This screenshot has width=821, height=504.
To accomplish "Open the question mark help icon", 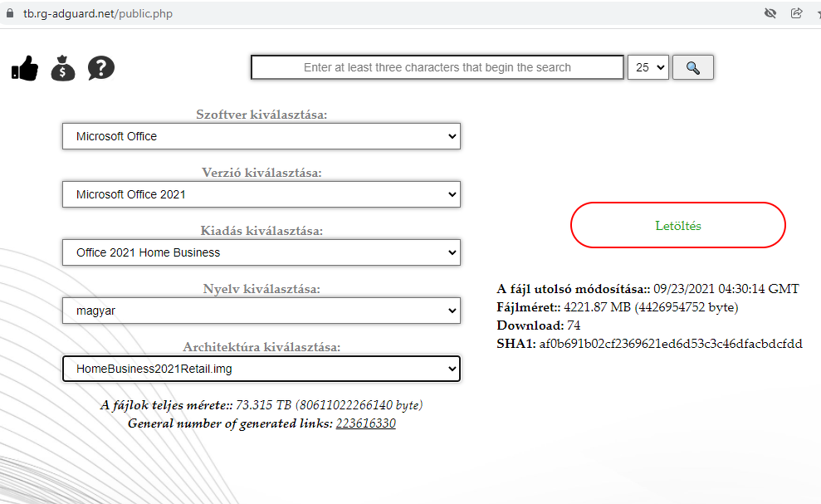I will (x=101, y=68).
